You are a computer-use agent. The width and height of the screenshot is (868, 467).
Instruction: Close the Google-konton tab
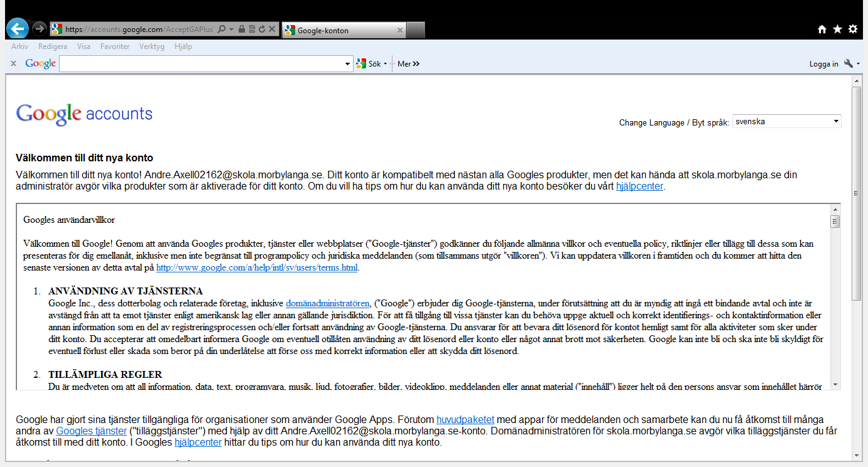400,30
